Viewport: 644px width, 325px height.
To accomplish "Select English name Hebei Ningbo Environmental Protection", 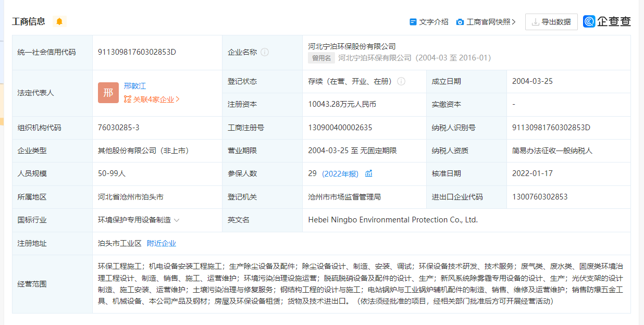I will (x=393, y=220).
